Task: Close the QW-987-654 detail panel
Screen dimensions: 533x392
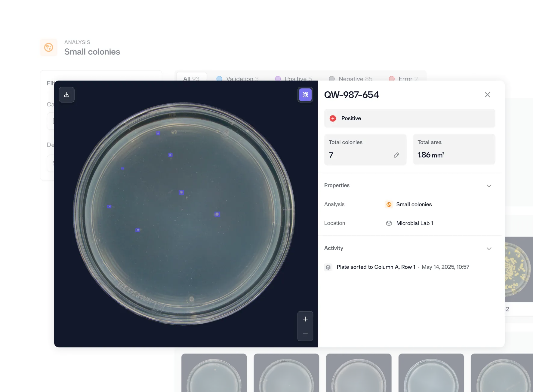Action: pyautogui.click(x=488, y=95)
